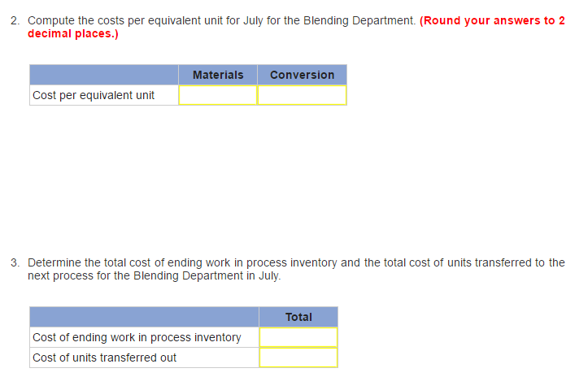This screenshot has width=588, height=377.
Task: Click the Materials column header
Action: tap(217, 75)
